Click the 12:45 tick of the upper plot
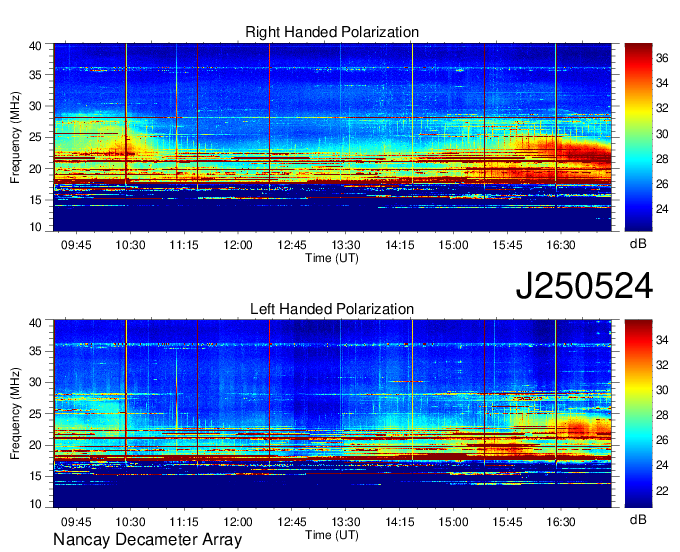The width and height of the screenshot is (680, 552). [x=292, y=245]
